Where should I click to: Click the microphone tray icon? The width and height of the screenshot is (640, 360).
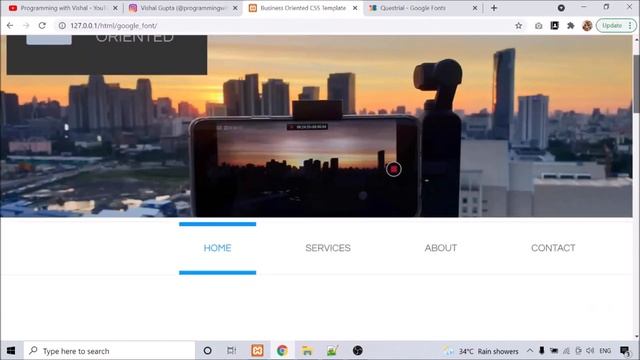point(542,351)
